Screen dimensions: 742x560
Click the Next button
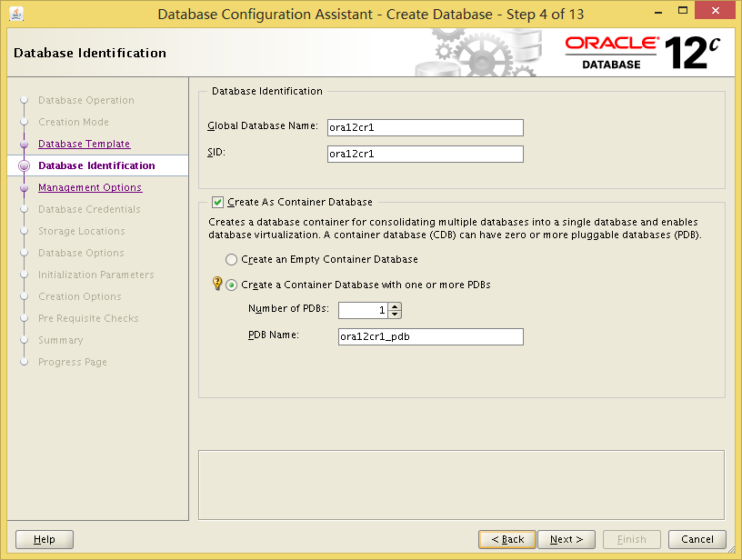[567, 539]
